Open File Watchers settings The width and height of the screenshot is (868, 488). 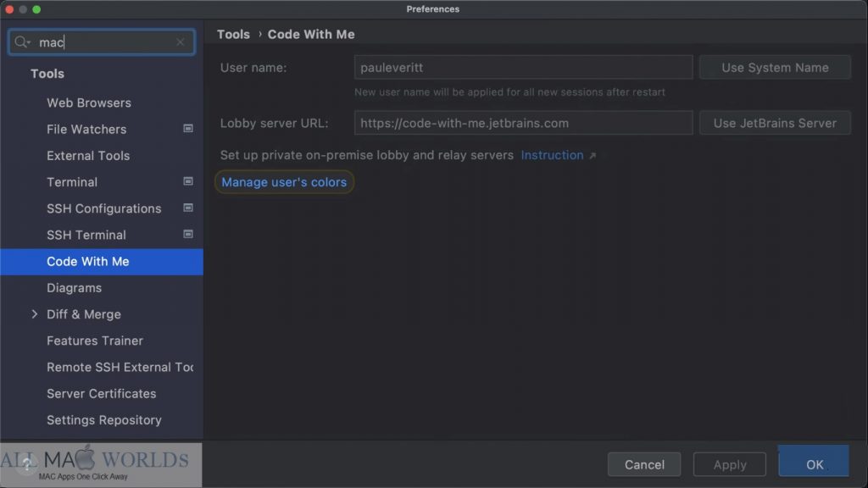(86, 130)
